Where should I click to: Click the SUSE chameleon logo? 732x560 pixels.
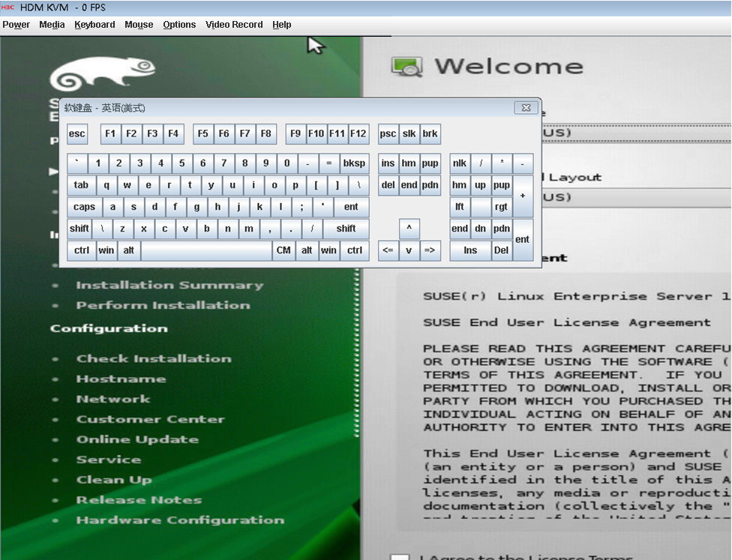click(x=103, y=73)
